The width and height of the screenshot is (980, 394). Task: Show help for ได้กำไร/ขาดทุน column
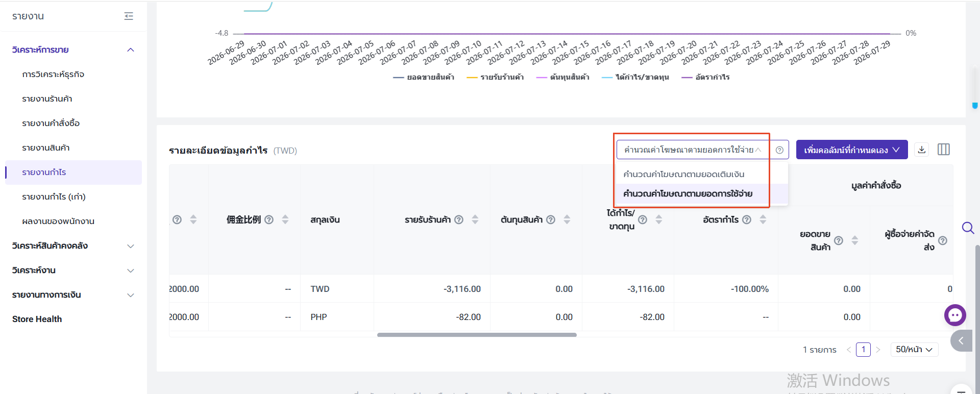tap(643, 219)
